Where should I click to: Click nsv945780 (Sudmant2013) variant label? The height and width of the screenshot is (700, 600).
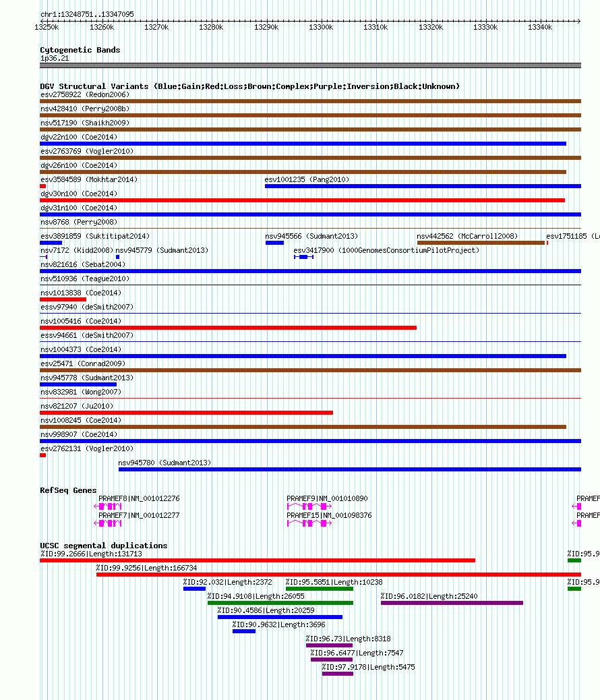point(164,463)
